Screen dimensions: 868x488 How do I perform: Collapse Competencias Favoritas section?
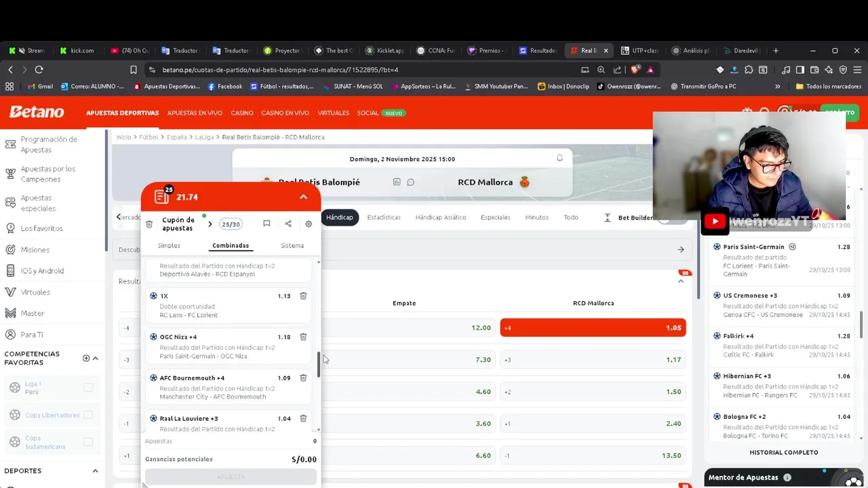coord(95,358)
